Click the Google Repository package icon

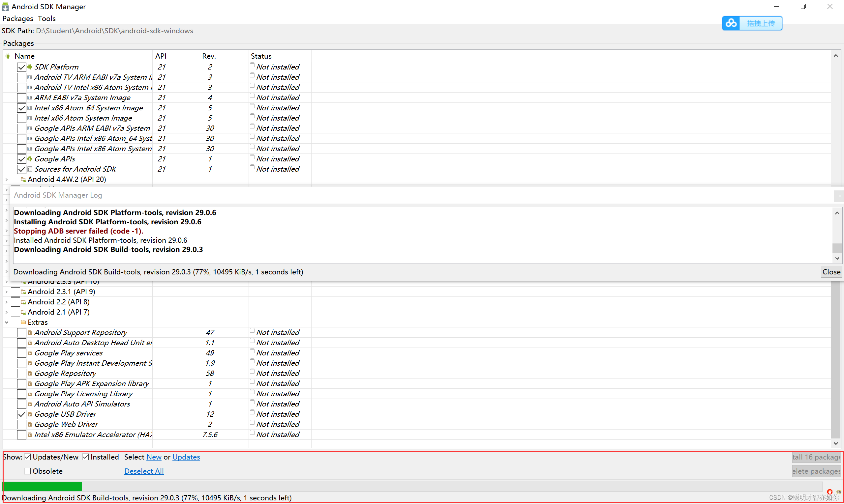(x=30, y=374)
